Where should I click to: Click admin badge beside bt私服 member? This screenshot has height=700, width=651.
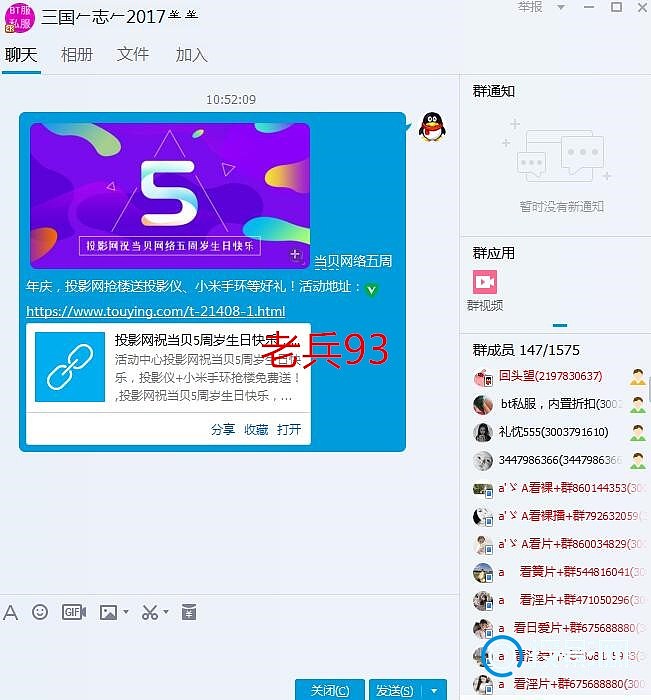click(638, 404)
